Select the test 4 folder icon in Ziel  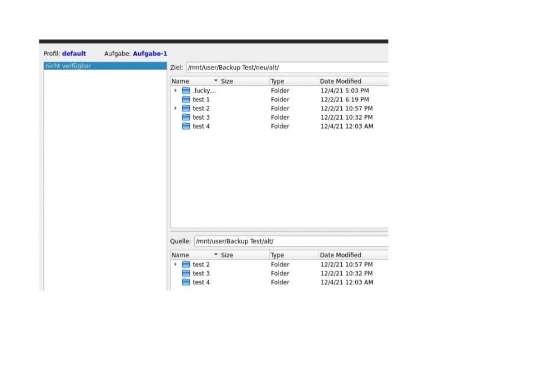pos(186,126)
